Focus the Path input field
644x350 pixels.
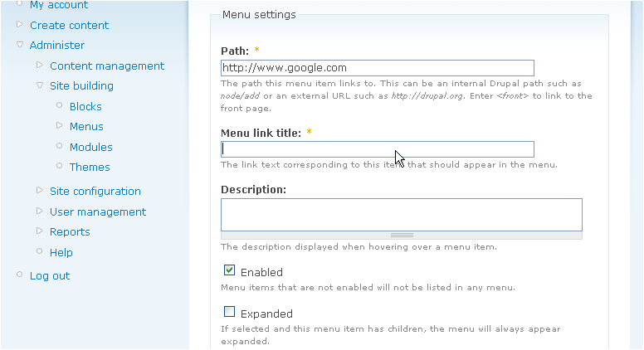pyautogui.click(x=378, y=68)
